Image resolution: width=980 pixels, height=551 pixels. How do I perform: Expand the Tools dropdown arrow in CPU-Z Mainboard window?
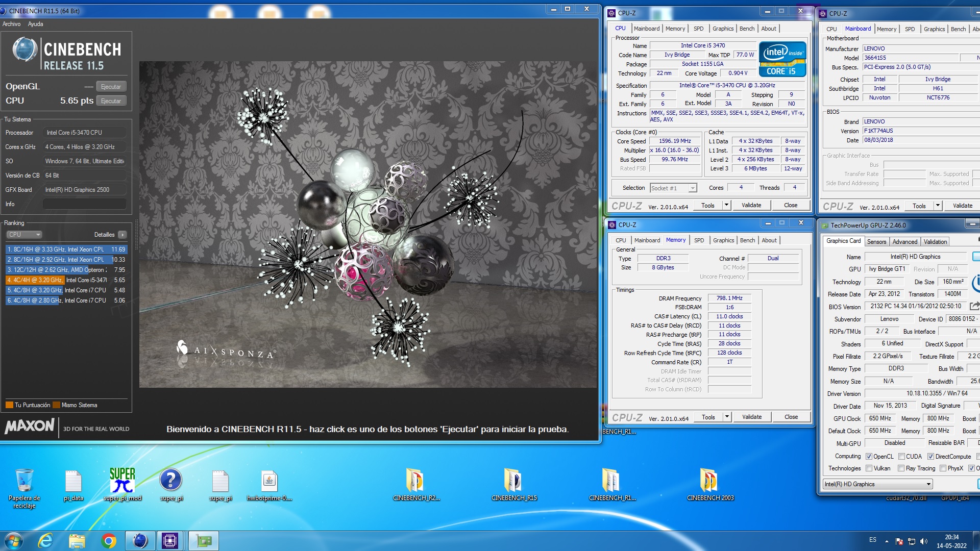938,206
